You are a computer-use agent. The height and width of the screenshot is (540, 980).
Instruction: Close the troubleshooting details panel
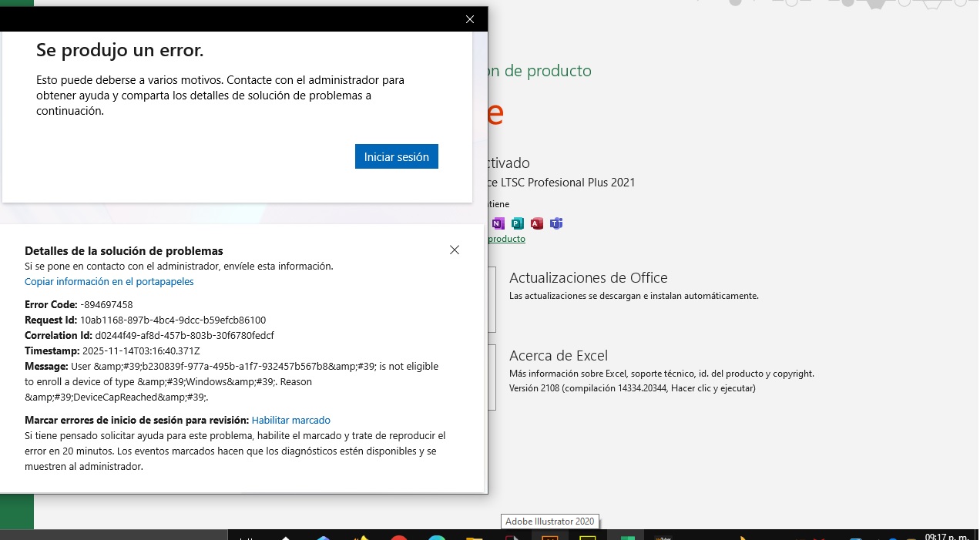(x=455, y=250)
